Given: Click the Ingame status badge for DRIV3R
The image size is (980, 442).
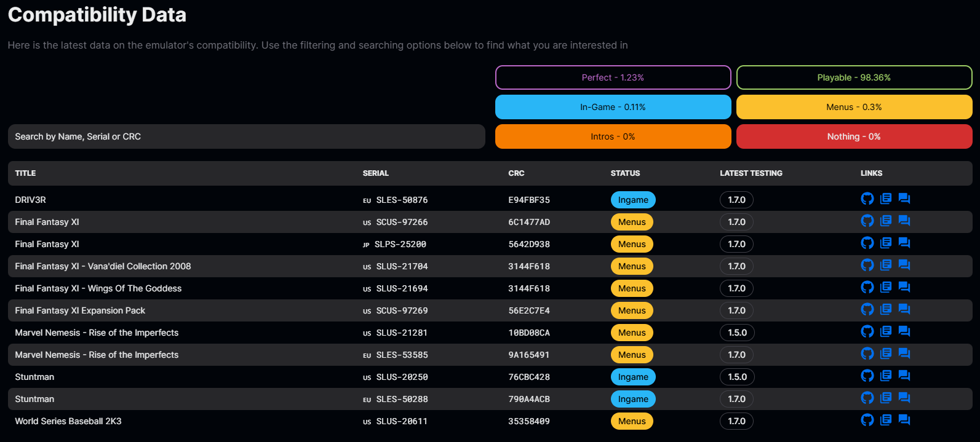Looking at the screenshot, I should [x=633, y=200].
